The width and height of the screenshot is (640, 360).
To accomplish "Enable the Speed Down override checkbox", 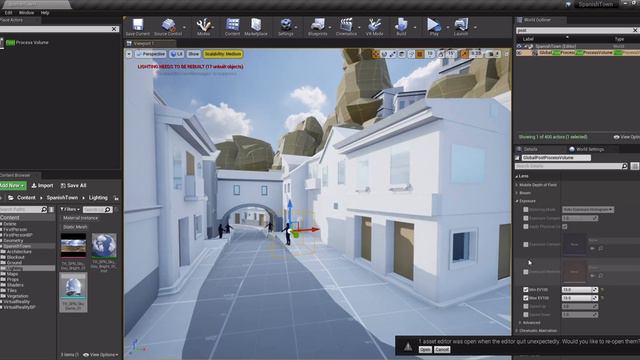I will coord(526,315).
